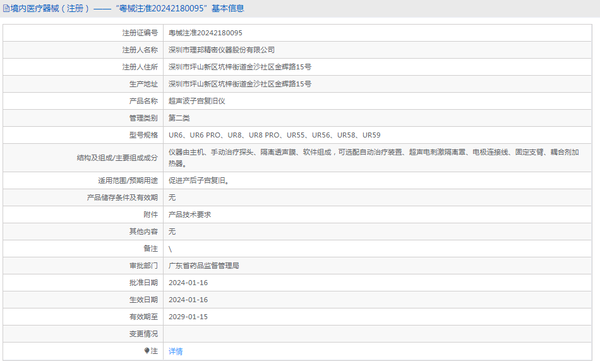Click the address value in the 注册人住所 row
600x364 pixels.
(240, 67)
